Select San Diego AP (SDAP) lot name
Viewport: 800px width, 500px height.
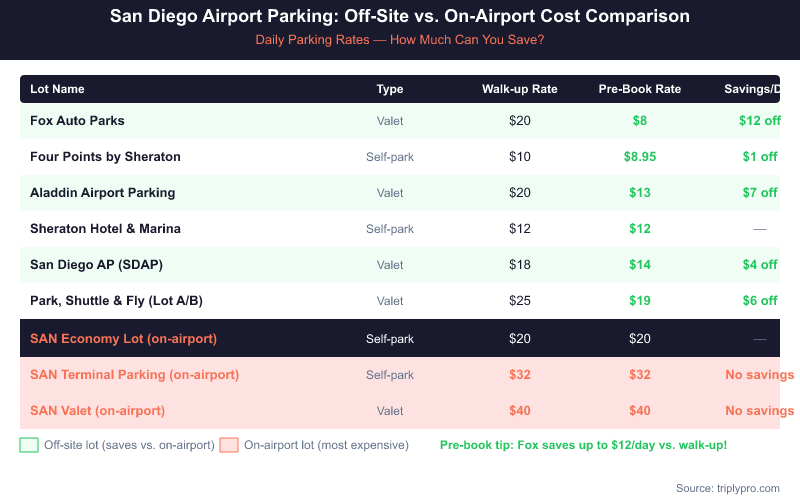pyautogui.click(x=96, y=265)
